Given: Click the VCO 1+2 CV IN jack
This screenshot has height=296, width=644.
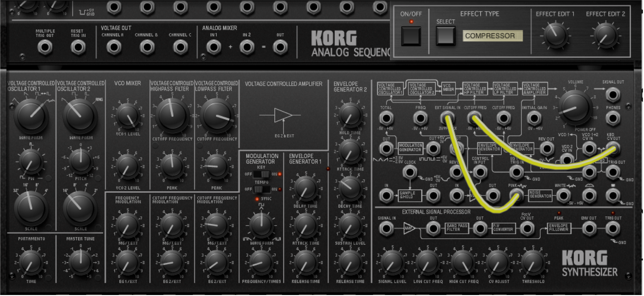Looking at the screenshot, I should tap(589, 149).
